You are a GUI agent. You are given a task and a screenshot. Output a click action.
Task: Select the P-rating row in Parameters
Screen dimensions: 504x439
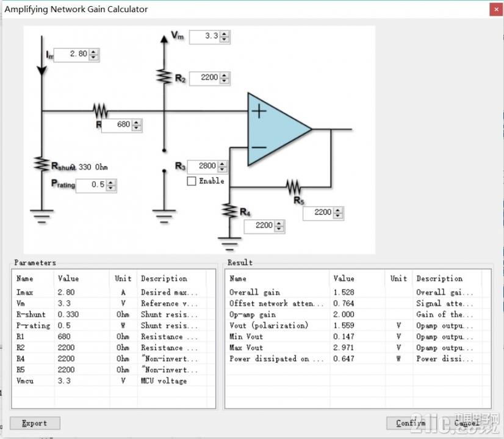(113, 326)
